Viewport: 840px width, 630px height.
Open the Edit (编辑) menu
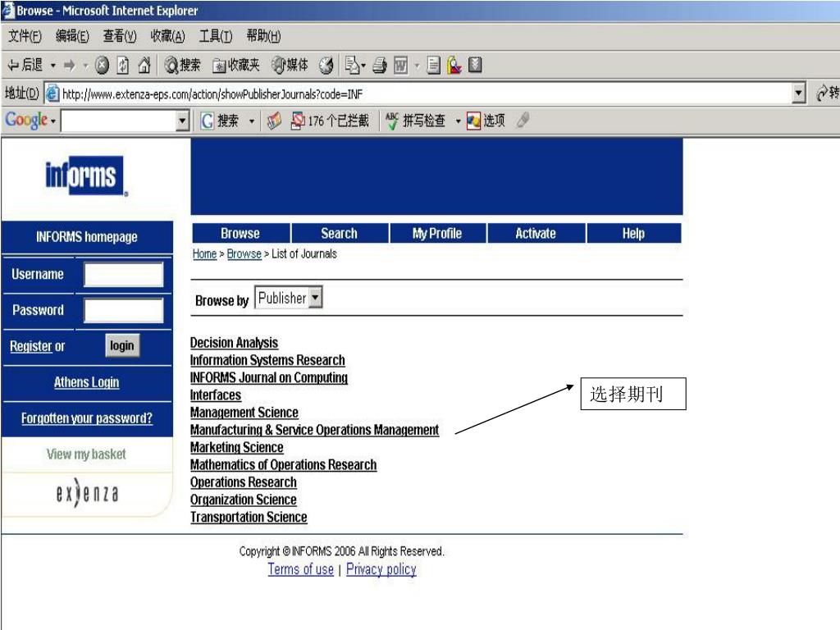72,36
